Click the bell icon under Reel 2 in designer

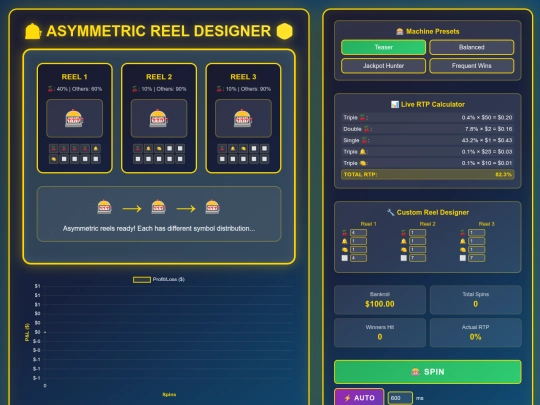[x=404, y=241]
